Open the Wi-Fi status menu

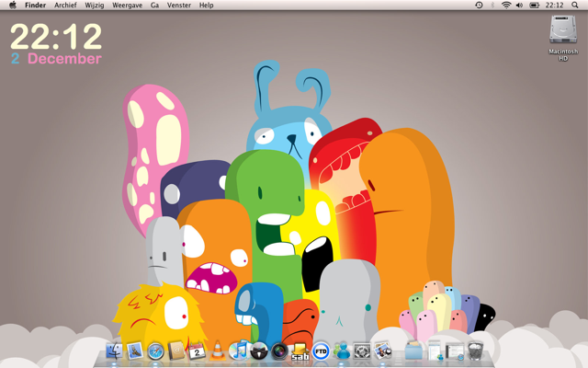click(x=506, y=6)
